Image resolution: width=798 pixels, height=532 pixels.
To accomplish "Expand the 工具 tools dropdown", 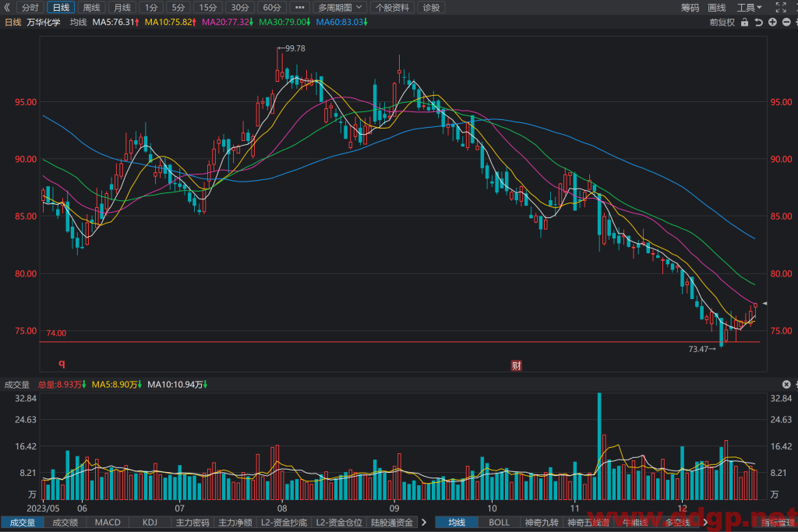I will coord(749,8).
